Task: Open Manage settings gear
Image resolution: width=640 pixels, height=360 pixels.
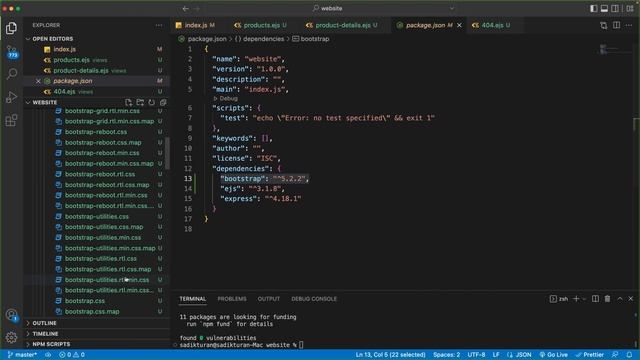Action: (11, 337)
